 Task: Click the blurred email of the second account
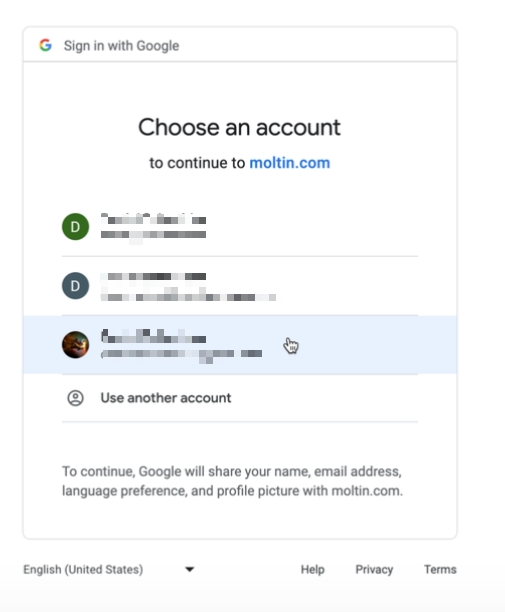(x=188, y=295)
